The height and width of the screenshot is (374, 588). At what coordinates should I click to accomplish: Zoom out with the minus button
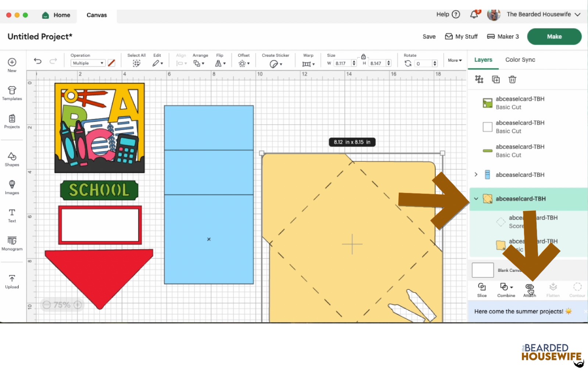(x=47, y=305)
